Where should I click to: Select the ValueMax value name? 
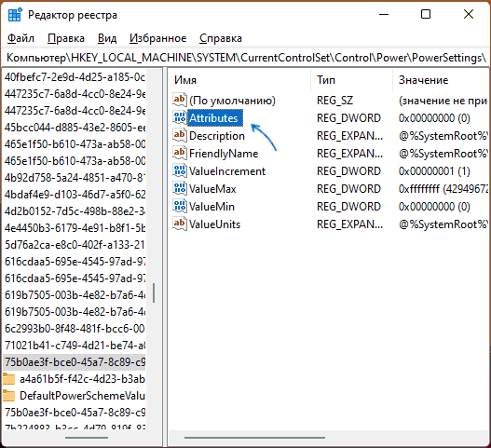click(x=212, y=189)
